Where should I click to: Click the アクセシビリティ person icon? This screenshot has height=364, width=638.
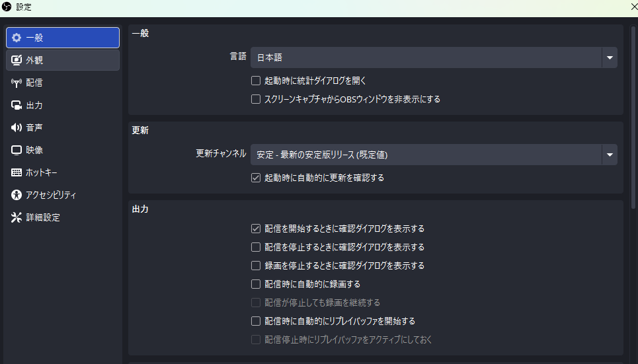pos(17,195)
